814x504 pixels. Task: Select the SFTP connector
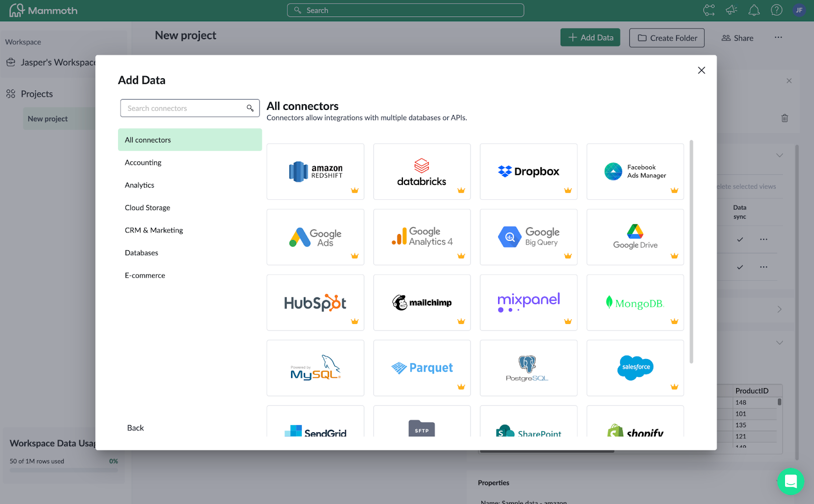pyautogui.click(x=422, y=422)
